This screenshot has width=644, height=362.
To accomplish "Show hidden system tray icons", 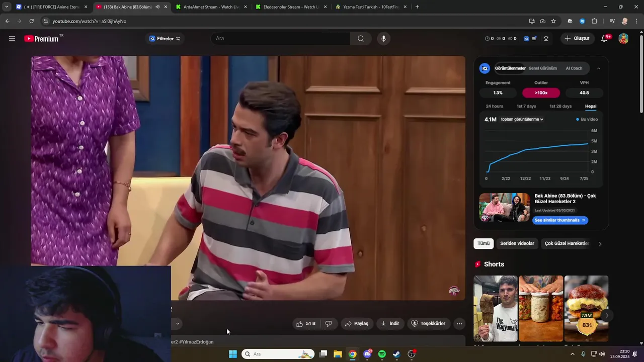I will (x=572, y=354).
